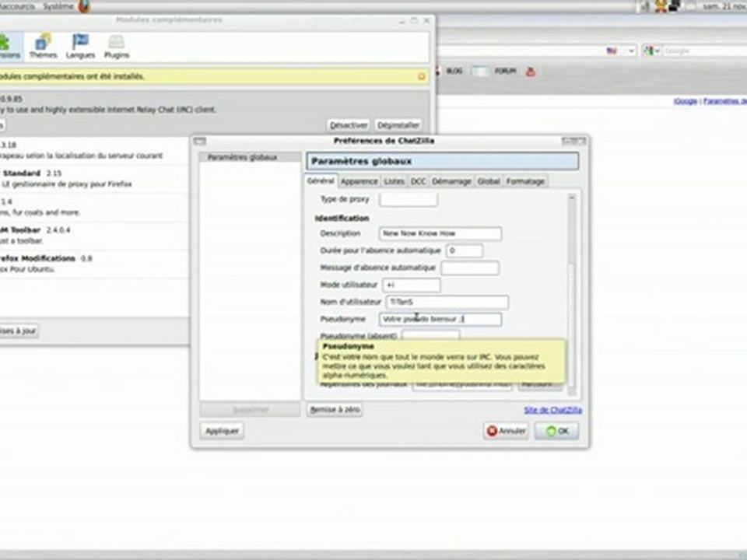Open the Langues section in add-ons window
747x560 pixels.
click(80, 46)
